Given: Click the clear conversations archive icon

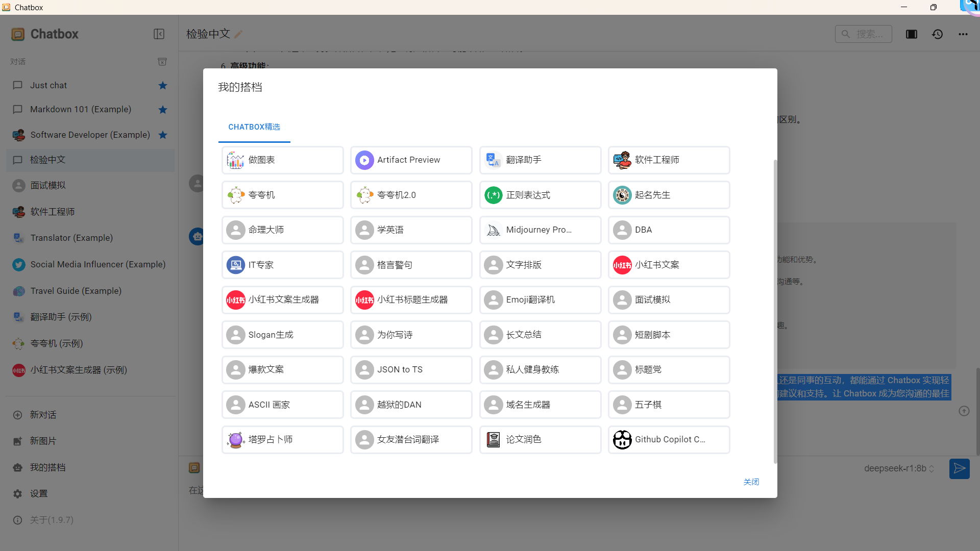Looking at the screenshot, I should pyautogui.click(x=162, y=62).
